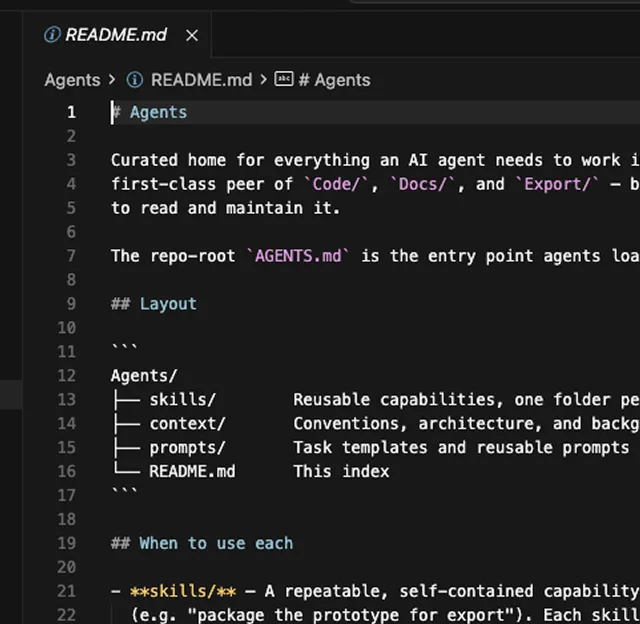Open the README.md breadcrumb item
The height and width of the screenshot is (624, 640).
202,80
